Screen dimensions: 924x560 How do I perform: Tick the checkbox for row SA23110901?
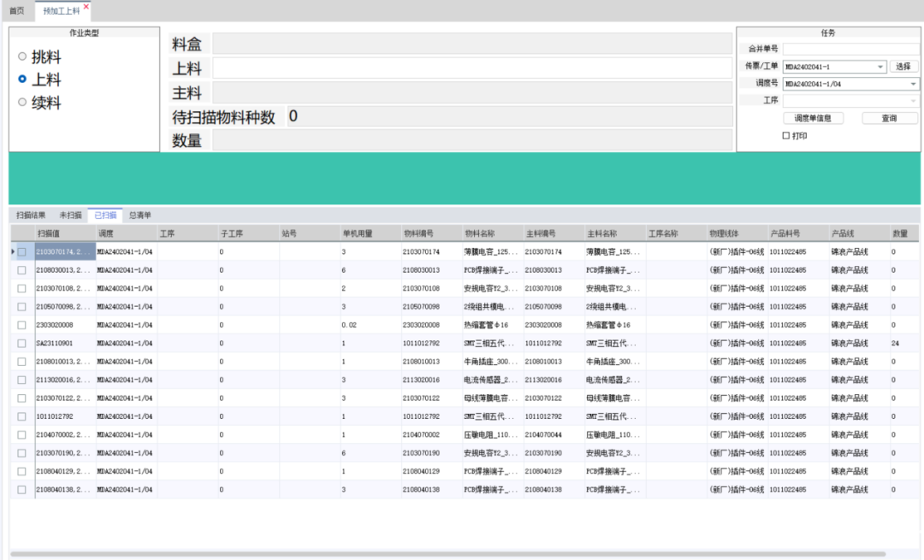pyautogui.click(x=22, y=343)
